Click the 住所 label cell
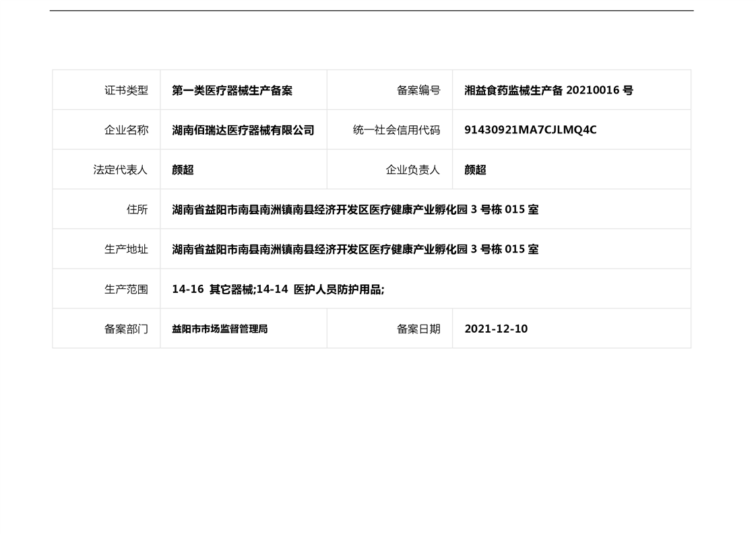Image resolution: width=756 pixels, height=534 pixels. point(137,209)
